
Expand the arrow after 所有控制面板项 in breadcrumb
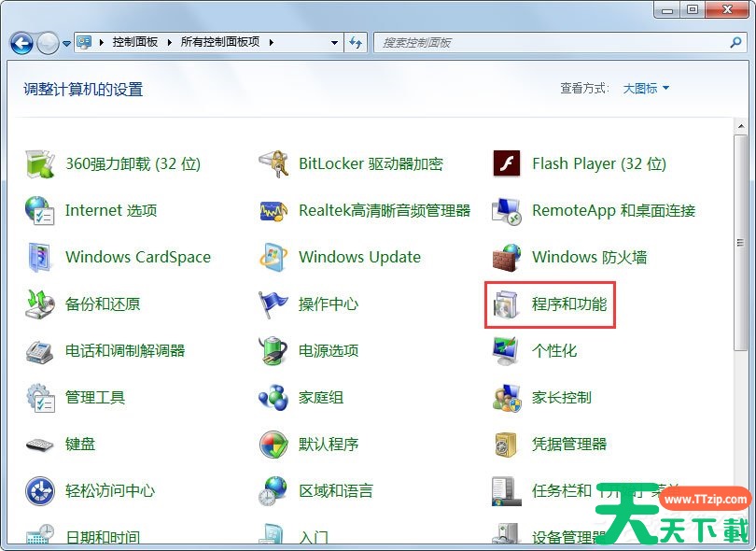272,43
